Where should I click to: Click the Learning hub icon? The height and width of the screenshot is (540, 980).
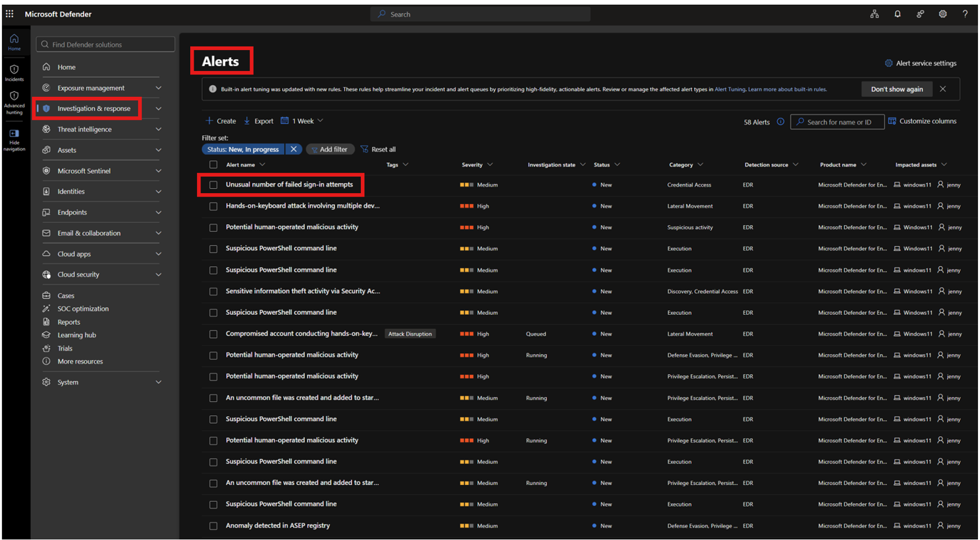(x=46, y=335)
